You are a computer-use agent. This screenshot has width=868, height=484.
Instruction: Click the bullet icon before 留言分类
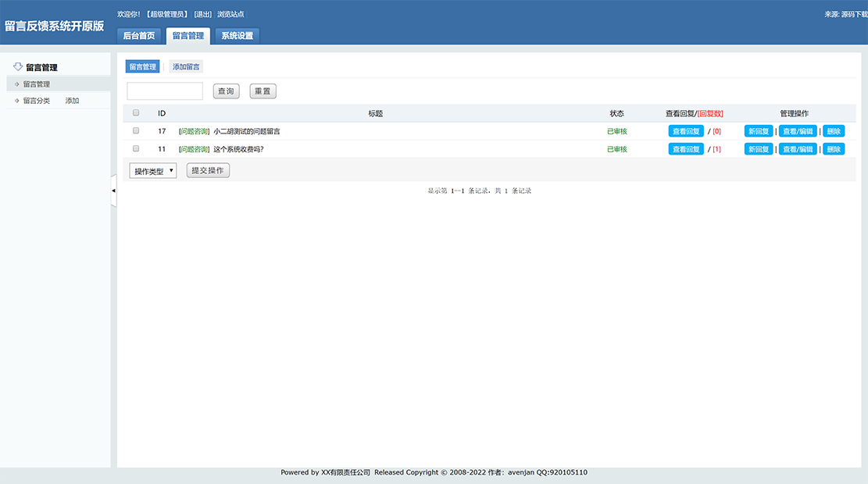pos(17,101)
